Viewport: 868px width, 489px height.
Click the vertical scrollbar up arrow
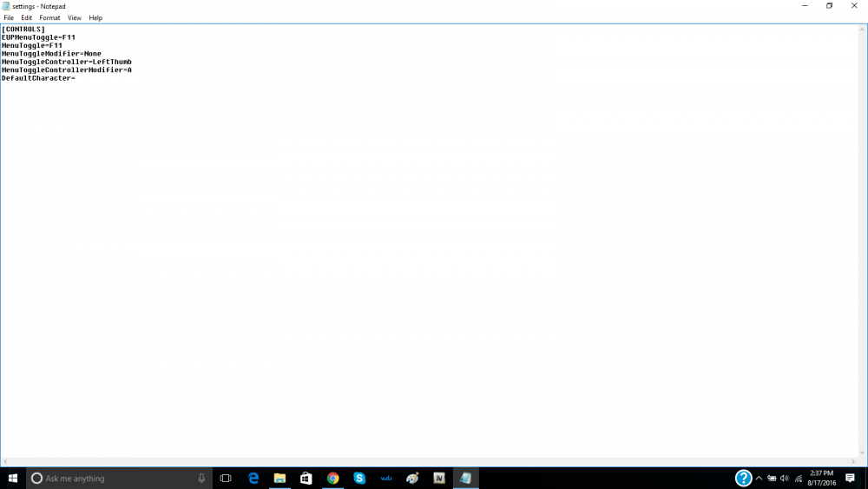tap(862, 30)
